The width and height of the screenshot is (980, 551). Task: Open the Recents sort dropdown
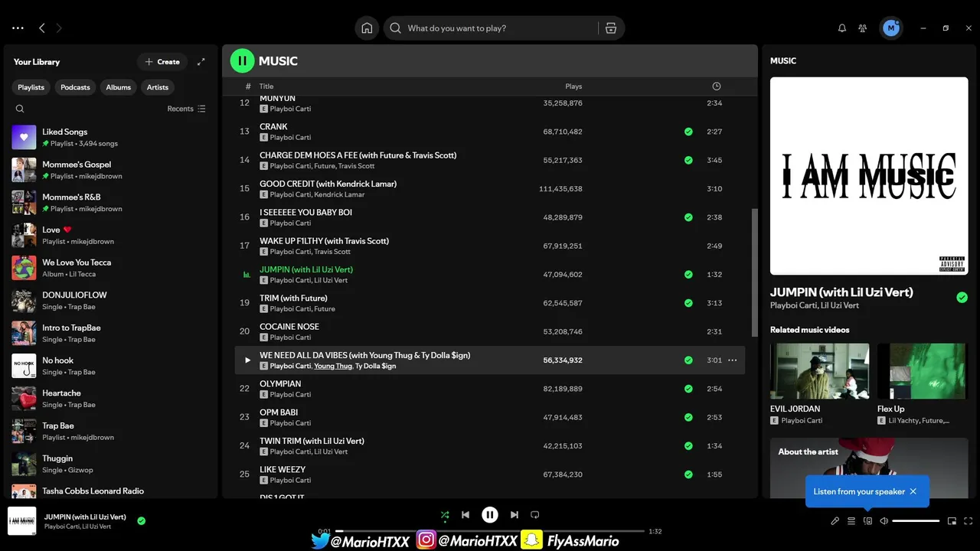pyautogui.click(x=187, y=109)
